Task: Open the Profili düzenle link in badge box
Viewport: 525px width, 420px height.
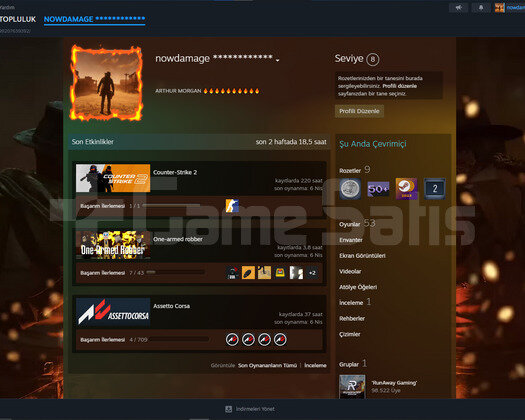Action: click(x=399, y=86)
